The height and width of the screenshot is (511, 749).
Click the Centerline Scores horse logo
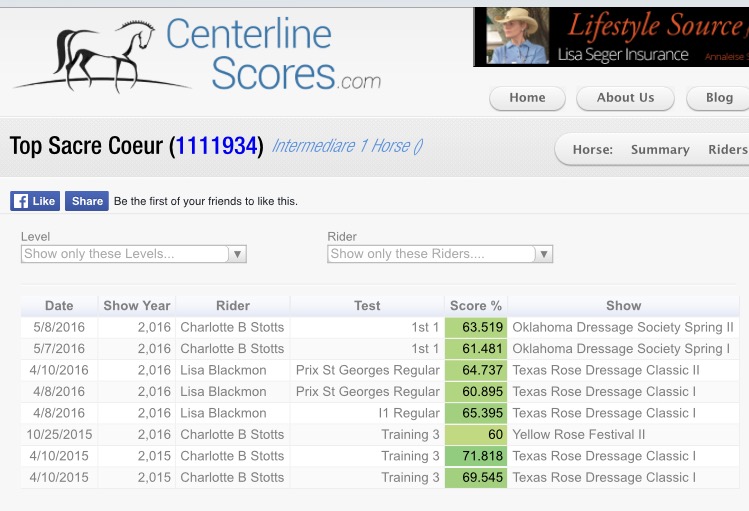(x=197, y=55)
